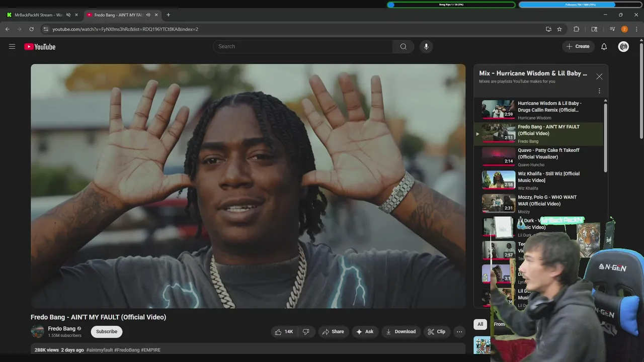Screen dimensions: 644x362
Task: Click the Hurricane Wisdom channel name in playlist
Action: (534, 118)
